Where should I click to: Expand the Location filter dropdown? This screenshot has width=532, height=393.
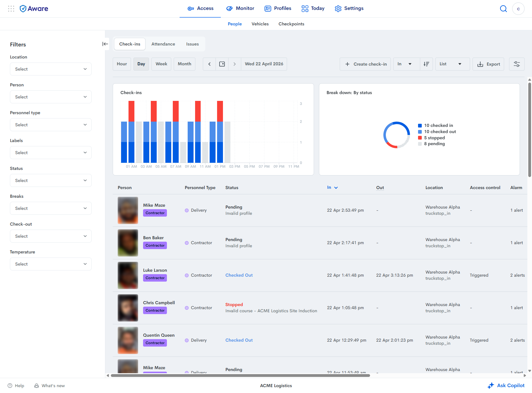click(51, 69)
